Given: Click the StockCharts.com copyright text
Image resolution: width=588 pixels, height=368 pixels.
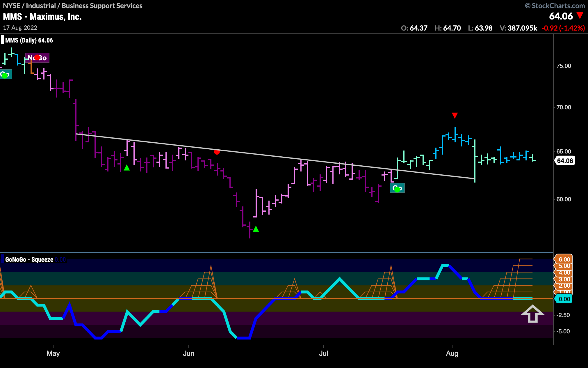Looking at the screenshot, I should tap(555, 6).
